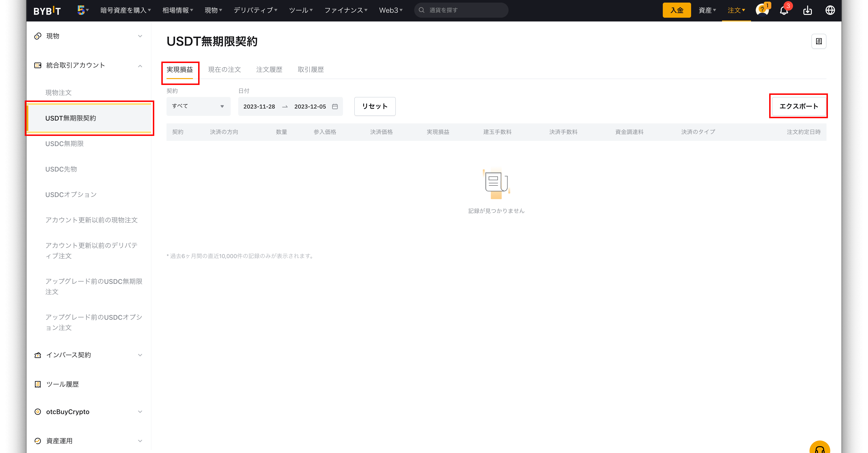This screenshot has height=453, width=868.
Task: Click the 通貨を探す search field
Action: pyautogui.click(x=461, y=10)
